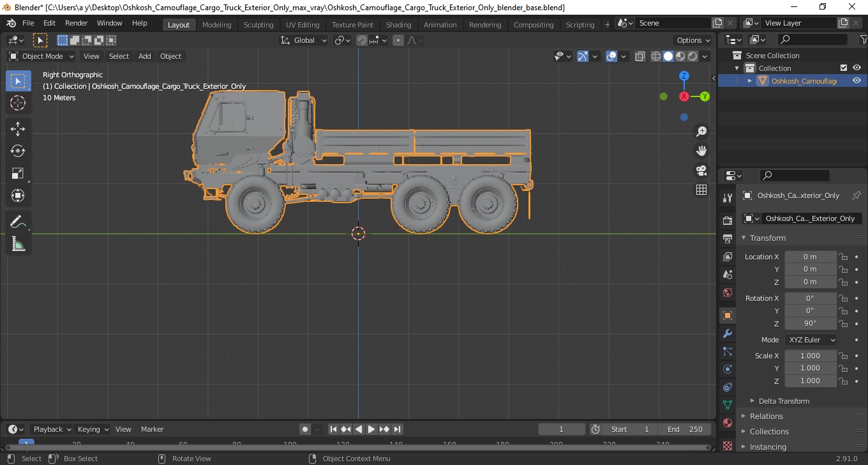The image size is (868, 465).
Task: Toggle snapping magnet
Action: [362, 40]
